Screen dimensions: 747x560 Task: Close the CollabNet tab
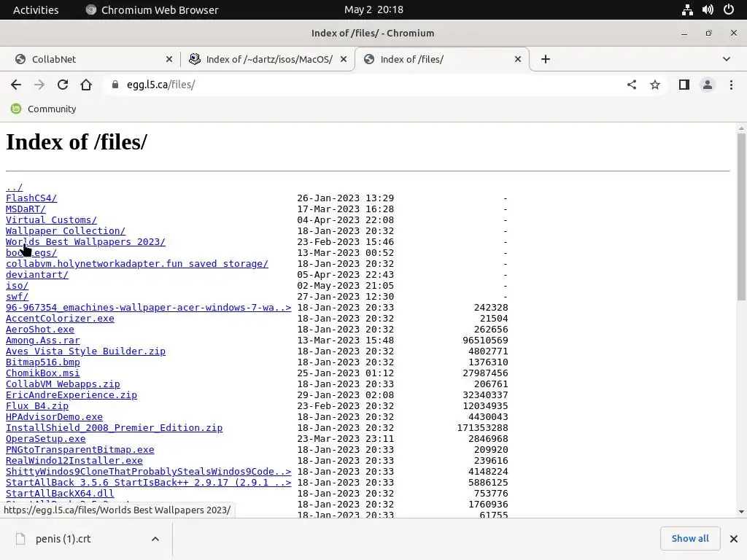point(169,59)
